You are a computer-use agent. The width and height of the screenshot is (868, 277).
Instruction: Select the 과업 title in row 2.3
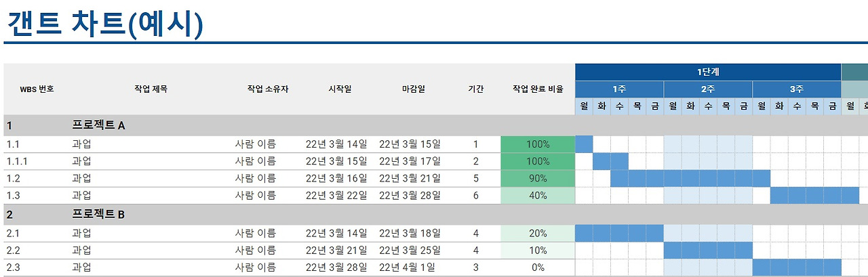81,268
